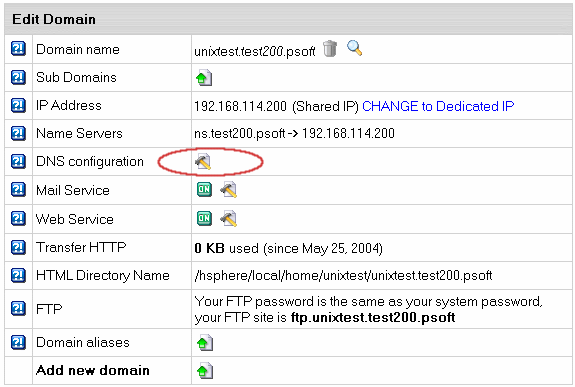Open DNS configuration edit hammer icon
575x387 pixels.
(203, 161)
